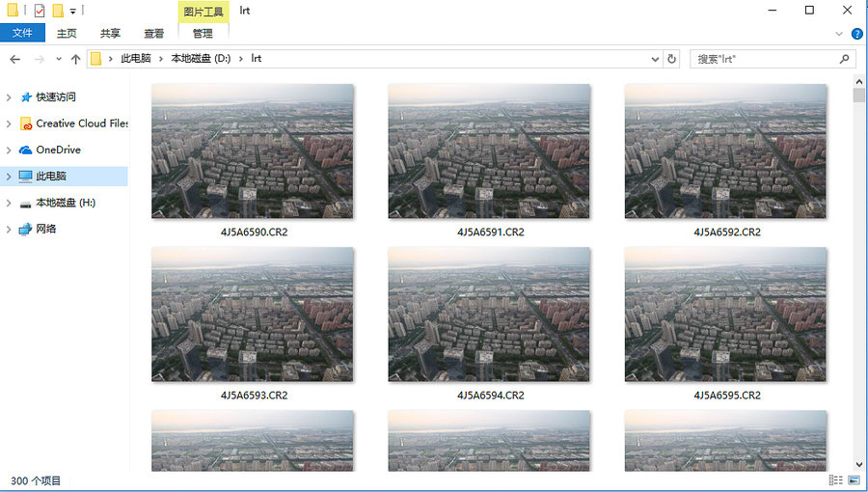Select 此电脑 in the address path
This screenshot has height=492, width=868.
click(x=136, y=58)
